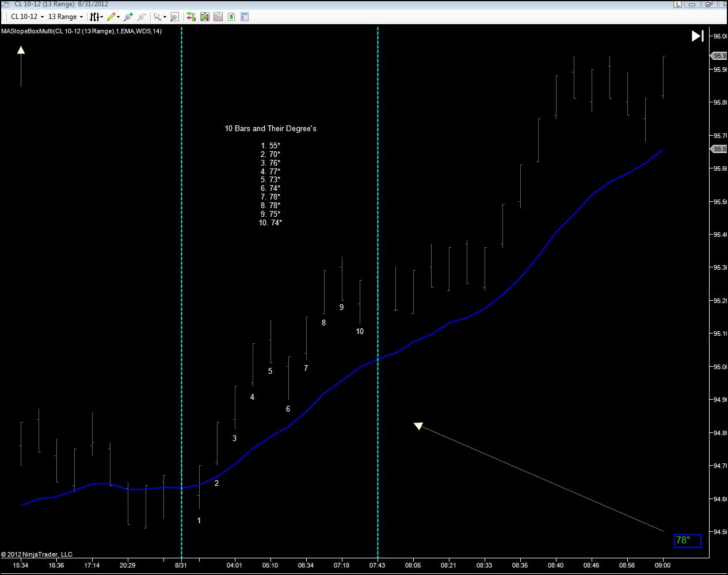Jump to latest bar with skip-forward arrow

tap(697, 36)
